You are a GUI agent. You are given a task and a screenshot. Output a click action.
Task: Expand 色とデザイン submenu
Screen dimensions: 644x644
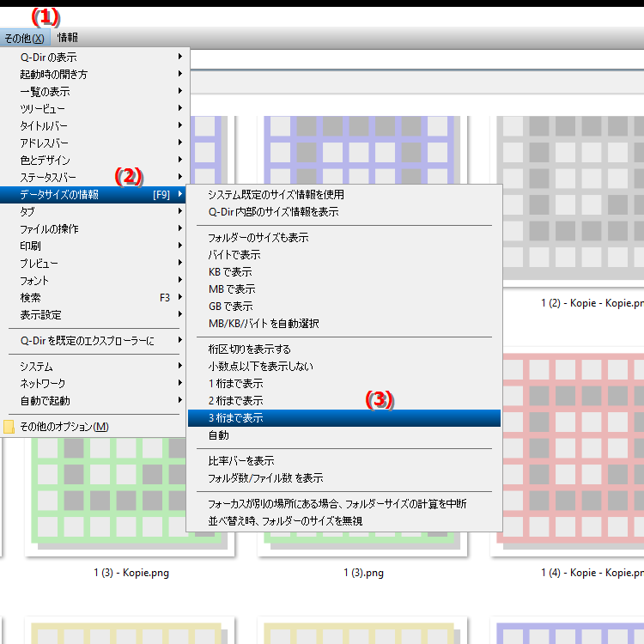94,161
